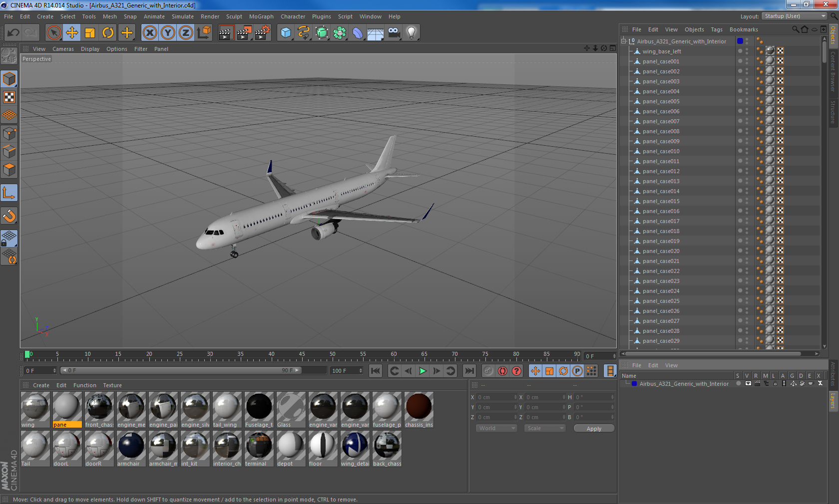
Task: Open the spline tools icon
Action: coord(304,33)
